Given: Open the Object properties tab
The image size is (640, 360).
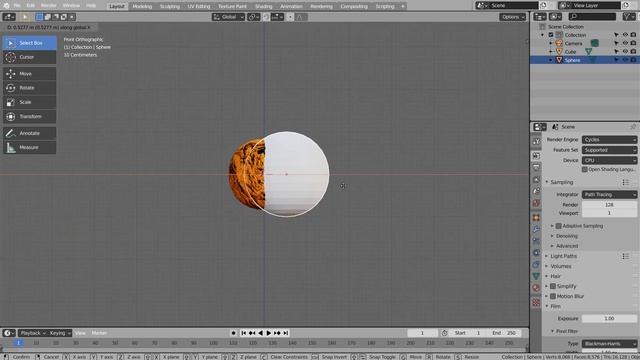Looking at the screenshot, I should [x=536, y=217].
